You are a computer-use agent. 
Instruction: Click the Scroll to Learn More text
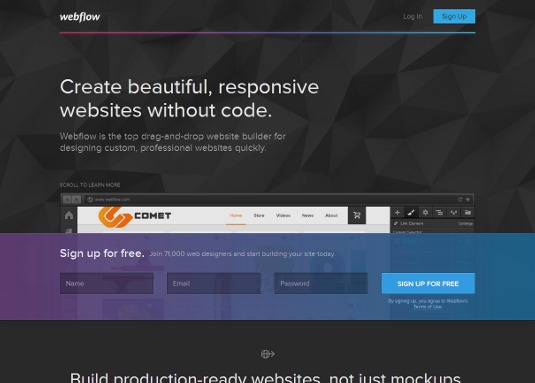tap(90, 185)
